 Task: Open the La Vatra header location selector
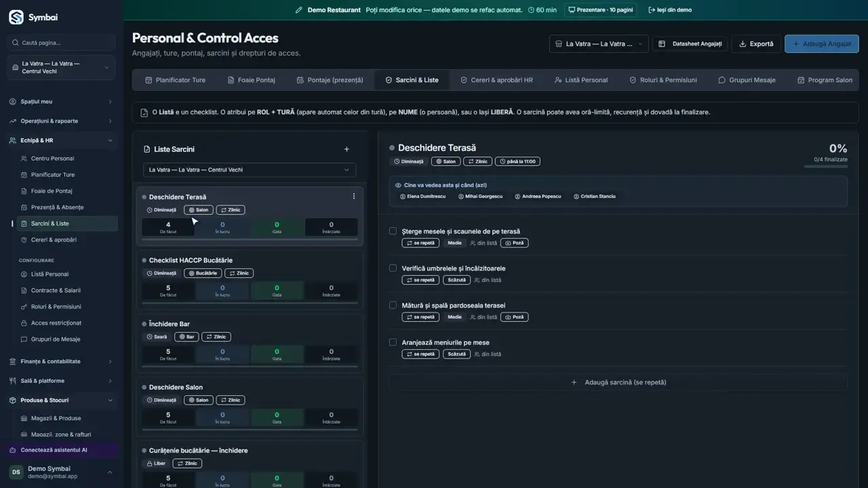pos(599,44)
